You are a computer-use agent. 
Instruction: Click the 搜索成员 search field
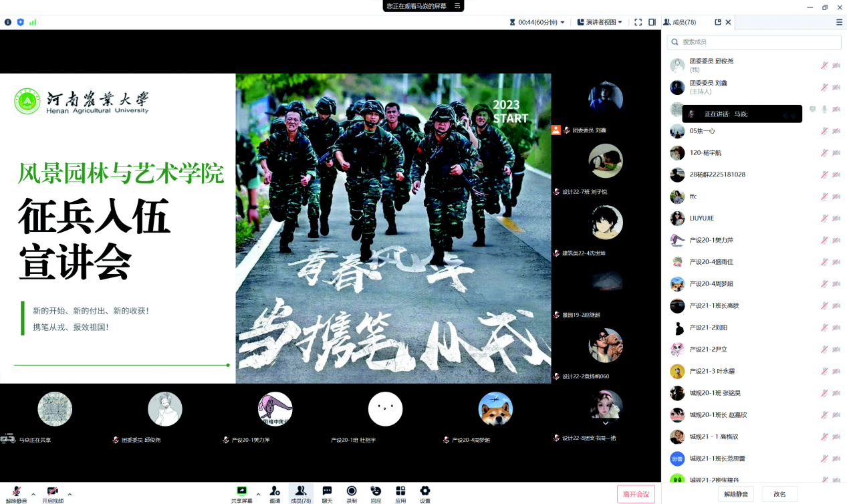tap(754, 41)
